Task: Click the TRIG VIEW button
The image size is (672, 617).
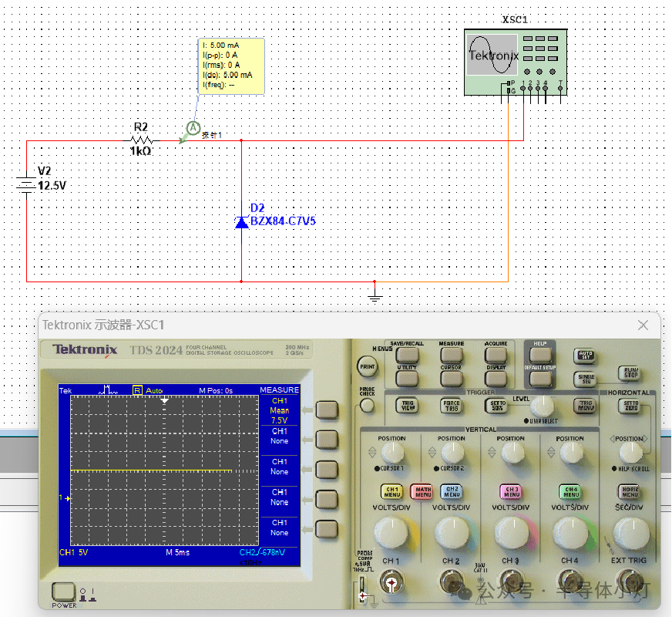Action: coord(408,405)
